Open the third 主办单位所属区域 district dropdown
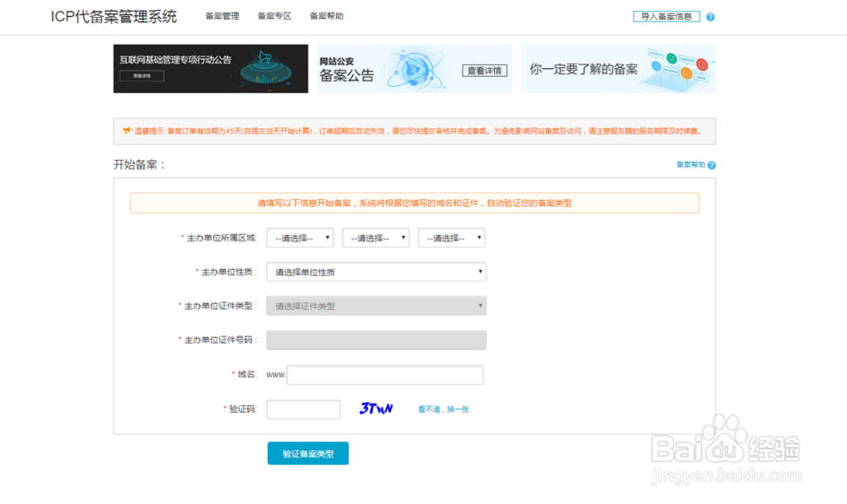 coord(451,238)
